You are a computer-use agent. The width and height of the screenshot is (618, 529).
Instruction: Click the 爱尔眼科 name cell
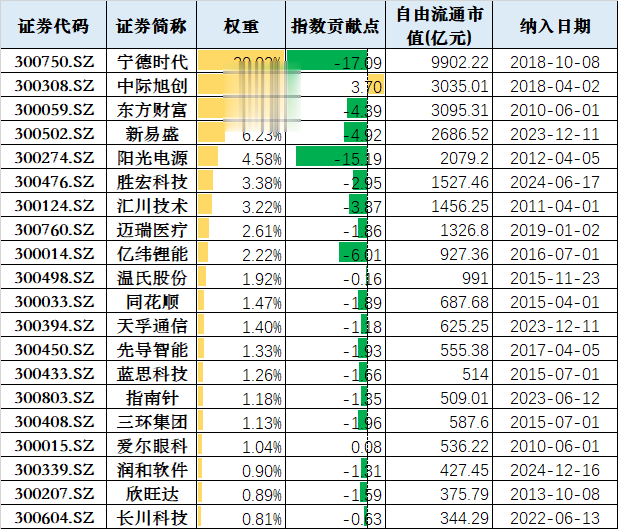tap(152, 446)
